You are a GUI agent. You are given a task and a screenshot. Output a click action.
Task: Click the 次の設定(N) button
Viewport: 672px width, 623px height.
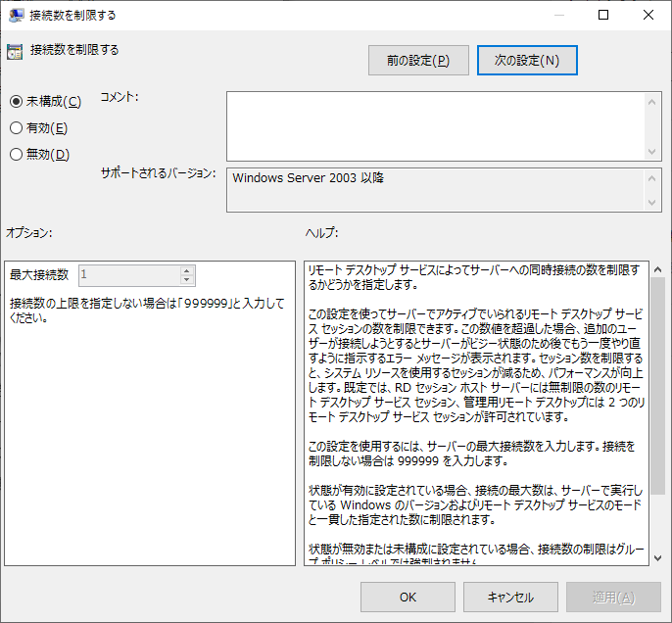coord(527,61)
